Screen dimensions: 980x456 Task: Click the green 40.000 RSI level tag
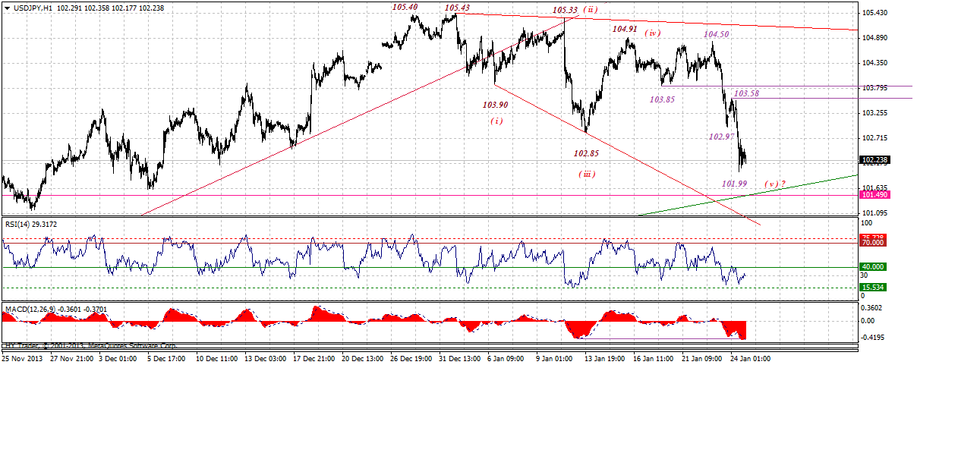tap(873, 267)
